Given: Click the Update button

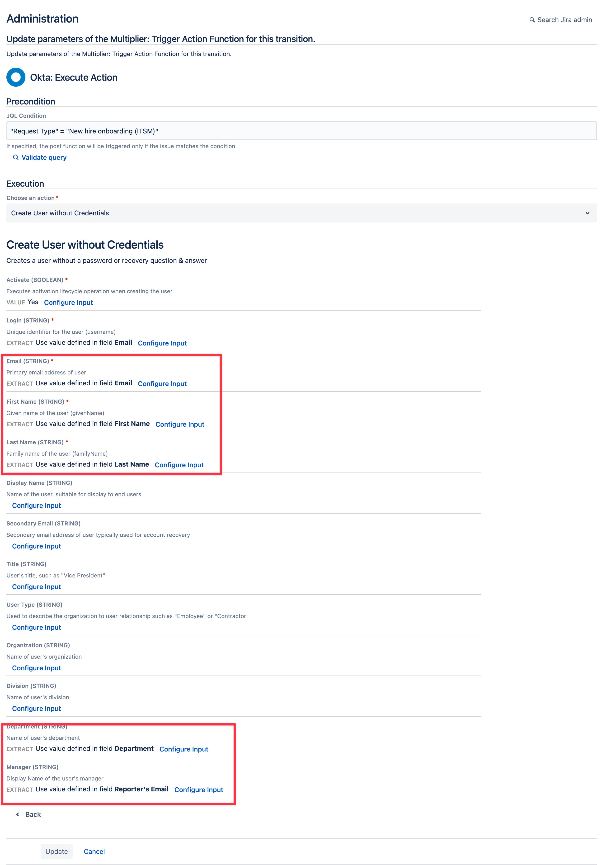Looking at the screenshot, I should pos(56,851).
